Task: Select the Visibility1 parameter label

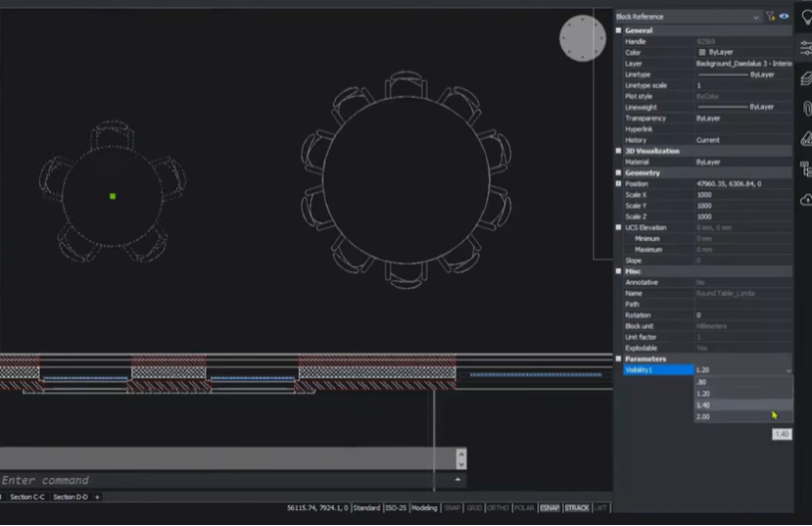Action: [658, 370]
